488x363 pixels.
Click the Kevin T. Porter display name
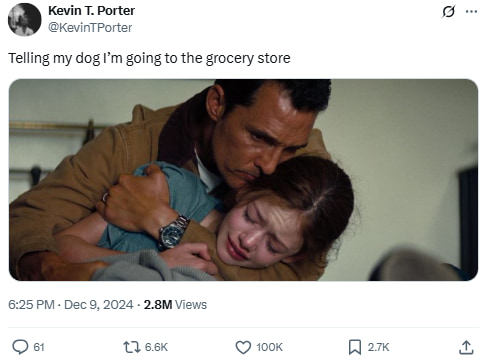[x=91, y=11]
